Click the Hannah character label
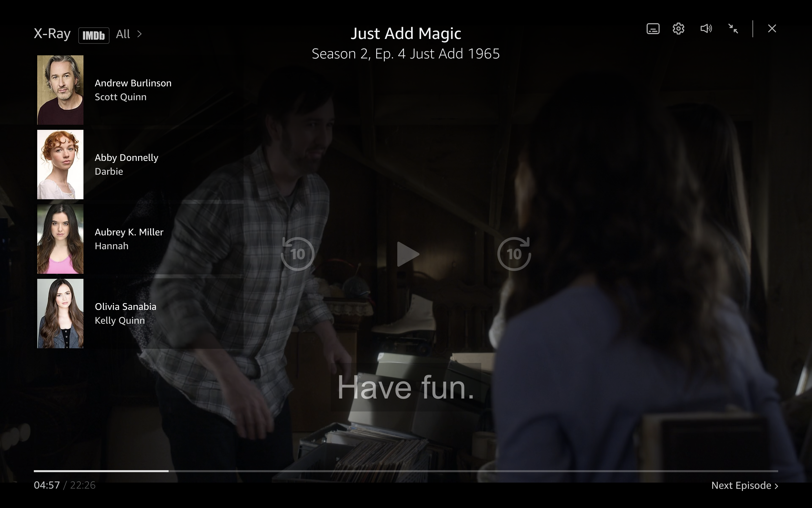 click(111, 246)
